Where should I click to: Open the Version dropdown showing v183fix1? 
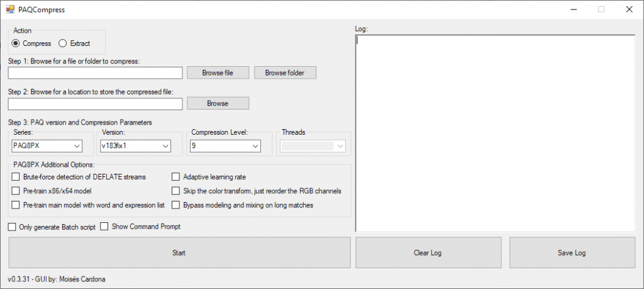point(136,145)
